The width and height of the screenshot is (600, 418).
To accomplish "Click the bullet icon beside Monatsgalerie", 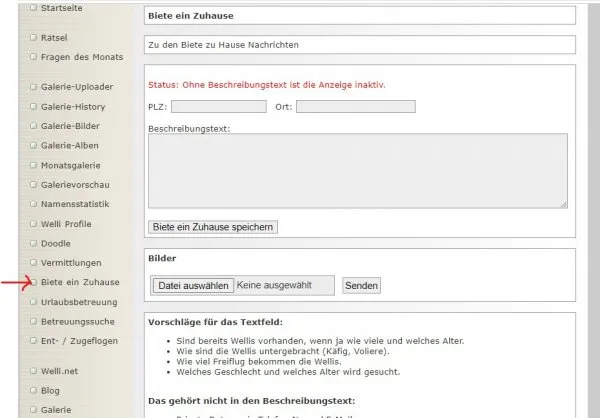I will (33, 165).
